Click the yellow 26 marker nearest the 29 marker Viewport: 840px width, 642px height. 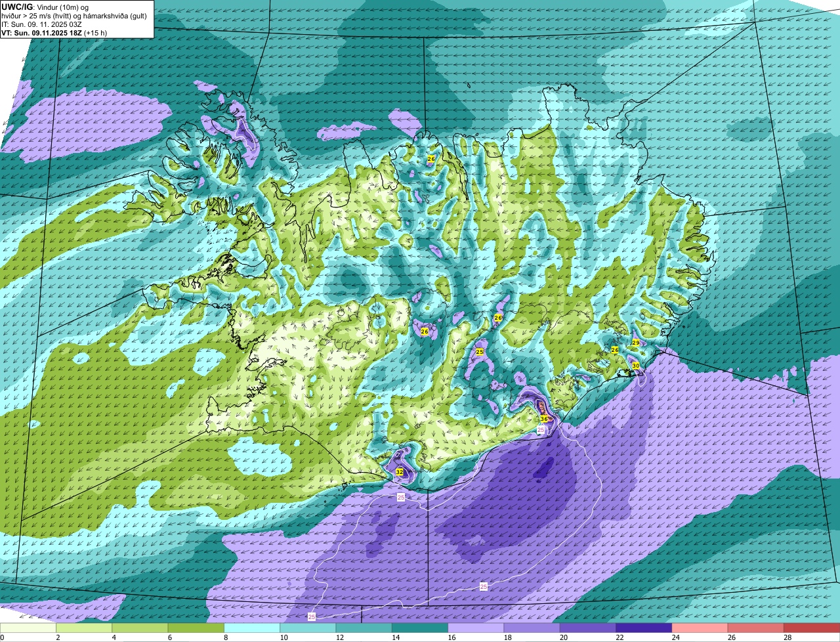(615, 350)
